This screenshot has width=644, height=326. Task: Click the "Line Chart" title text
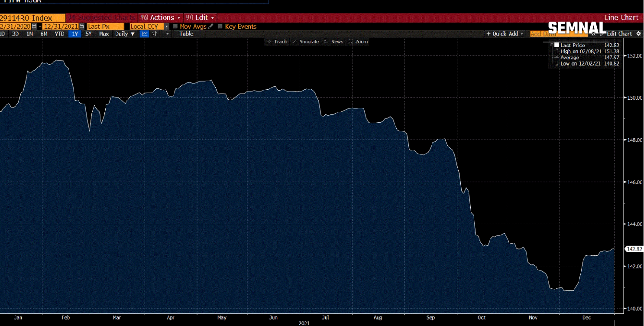coord(621,18)
